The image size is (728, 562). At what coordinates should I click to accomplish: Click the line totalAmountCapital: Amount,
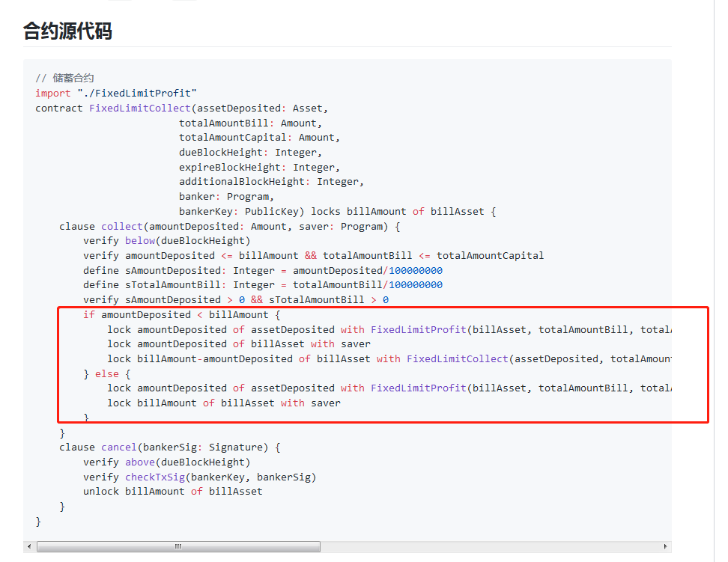[x=260, y=138]
